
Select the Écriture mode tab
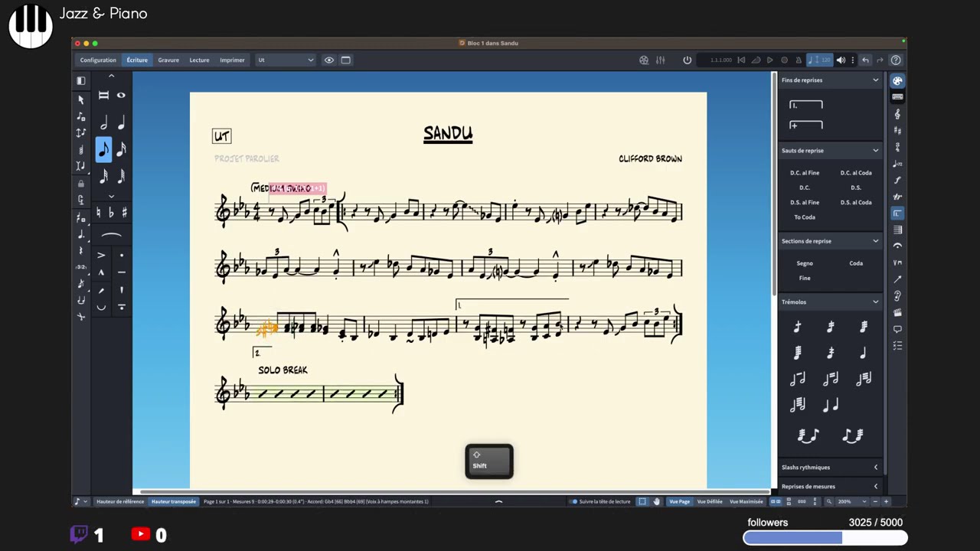point(137,60)
